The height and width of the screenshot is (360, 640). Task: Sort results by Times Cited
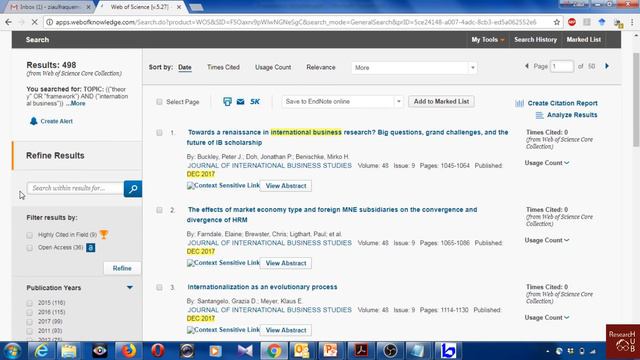tap(223, 67)
